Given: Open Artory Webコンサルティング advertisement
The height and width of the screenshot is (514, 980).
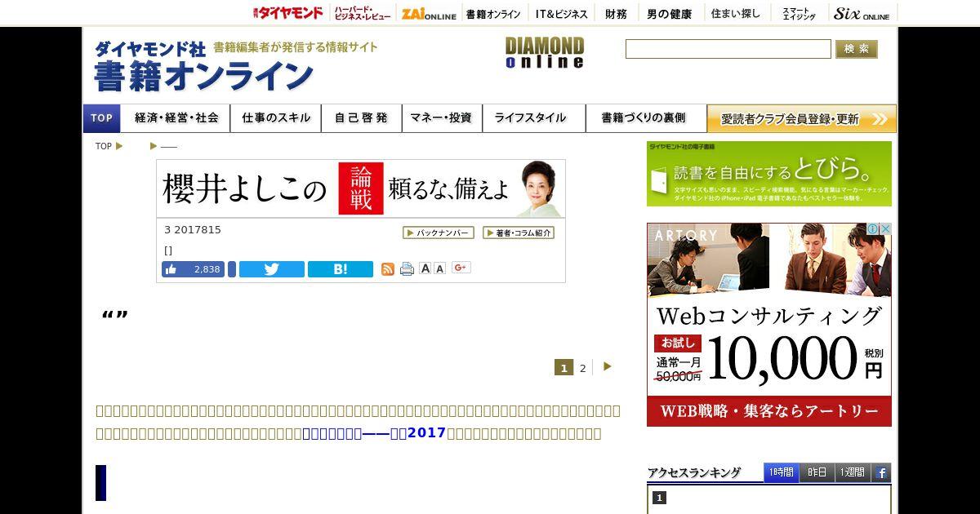Looking at the screenshot, I should (769, 325).
